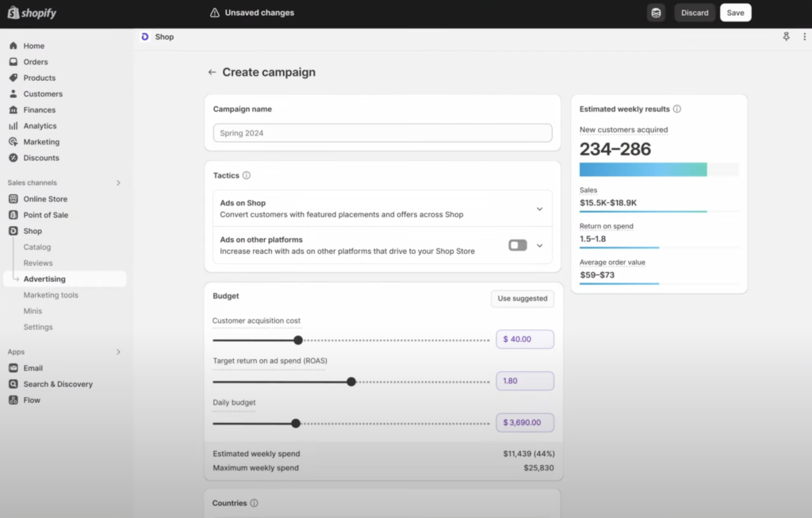Click the Finances bank icon
812x518 pixels.
coord(13,109)
